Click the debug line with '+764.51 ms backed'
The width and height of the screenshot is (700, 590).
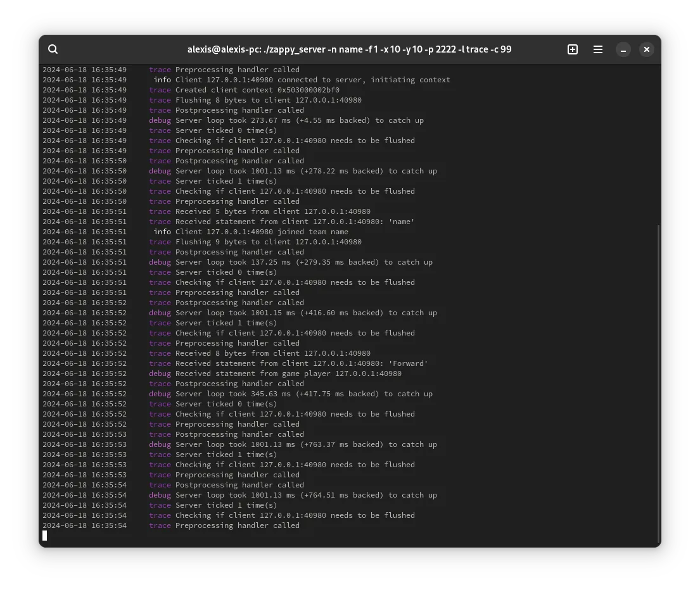tap(239, 496)
